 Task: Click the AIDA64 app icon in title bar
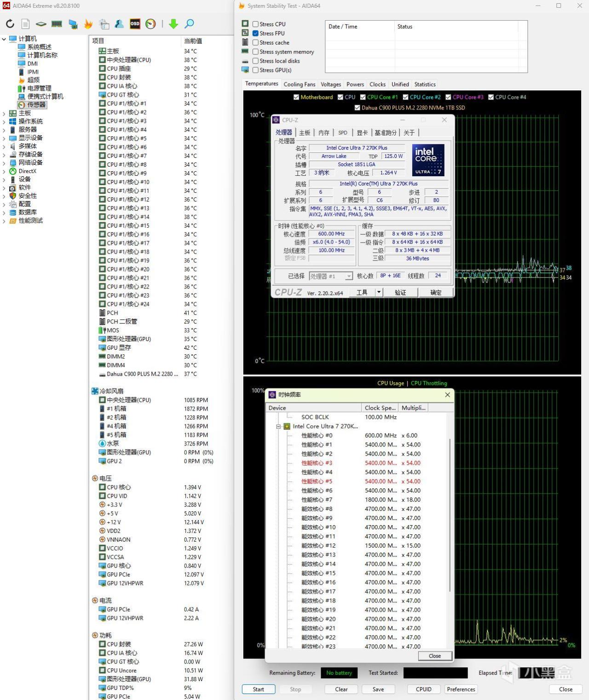coord(6,6)
